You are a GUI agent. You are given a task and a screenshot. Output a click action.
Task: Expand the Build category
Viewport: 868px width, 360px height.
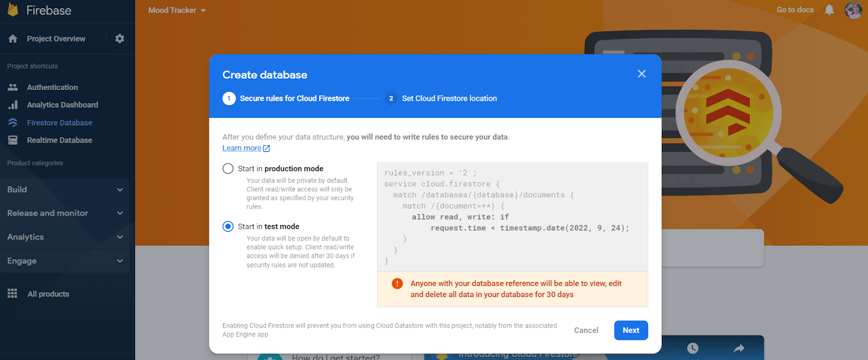(65, 190)
